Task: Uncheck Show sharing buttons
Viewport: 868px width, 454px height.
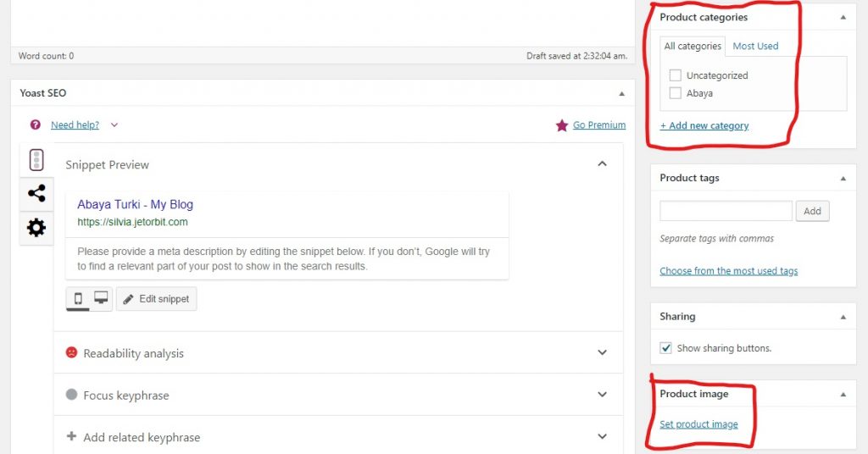Action: click(x=666, y=348)
